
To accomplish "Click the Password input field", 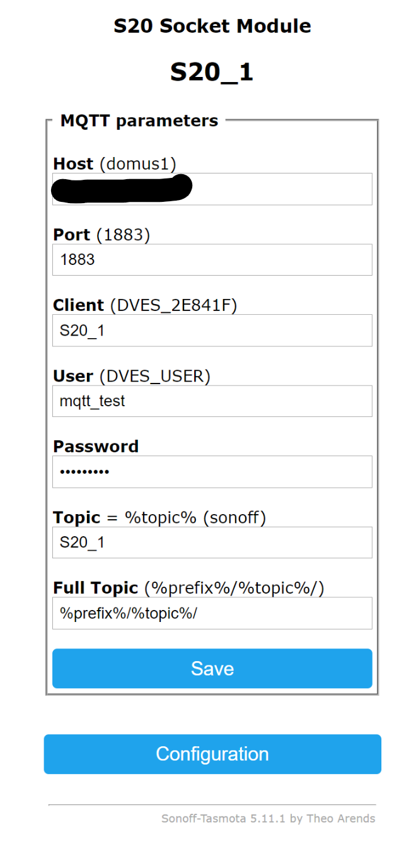I will 212,471.
